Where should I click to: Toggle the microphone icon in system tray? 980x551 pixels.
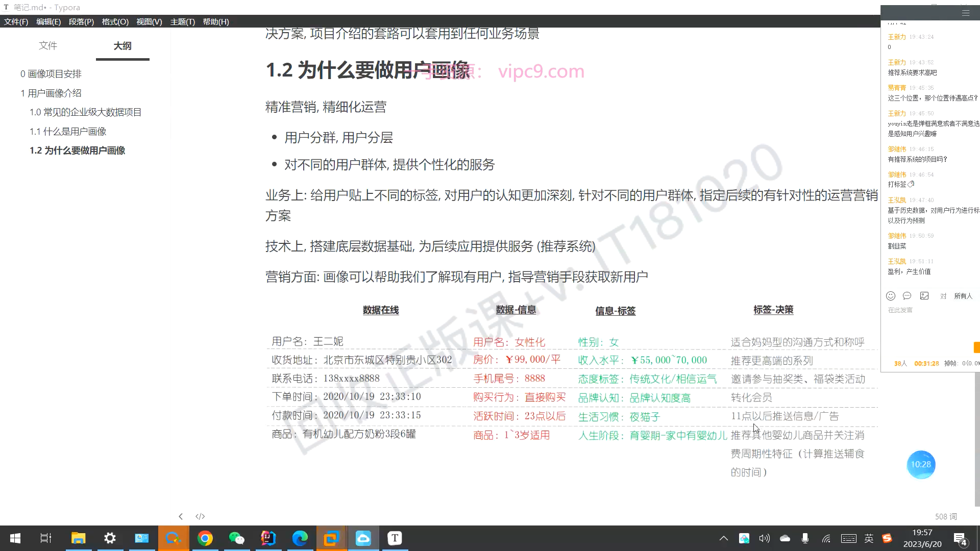point(805,538)
